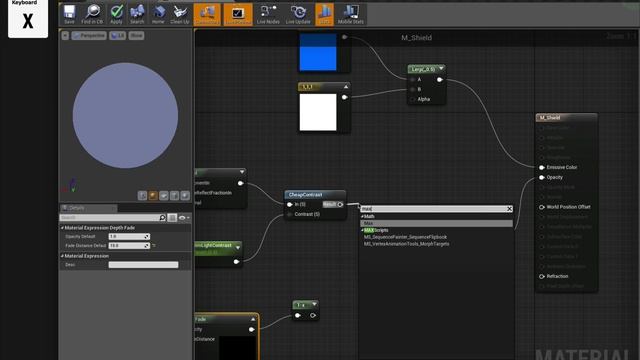Viewport: 640px width, 360px height.
Task: Use selected mesh as preview icon
Action: (185, 196)
